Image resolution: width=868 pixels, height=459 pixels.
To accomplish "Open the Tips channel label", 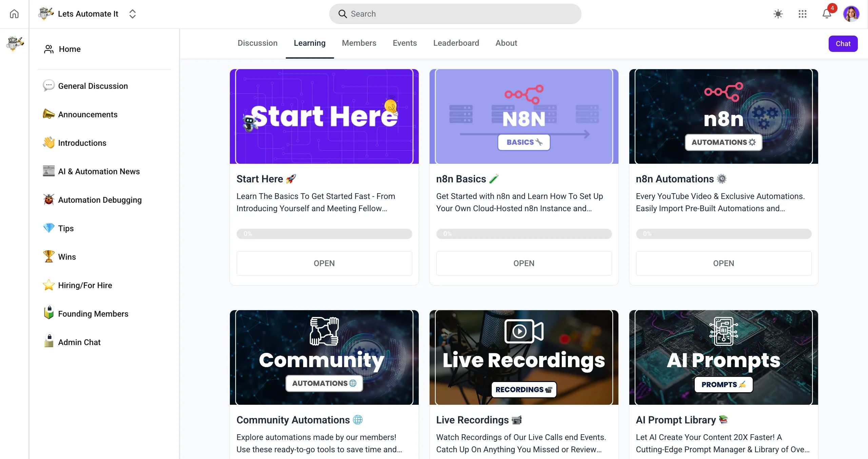I will tap(66, 228).
